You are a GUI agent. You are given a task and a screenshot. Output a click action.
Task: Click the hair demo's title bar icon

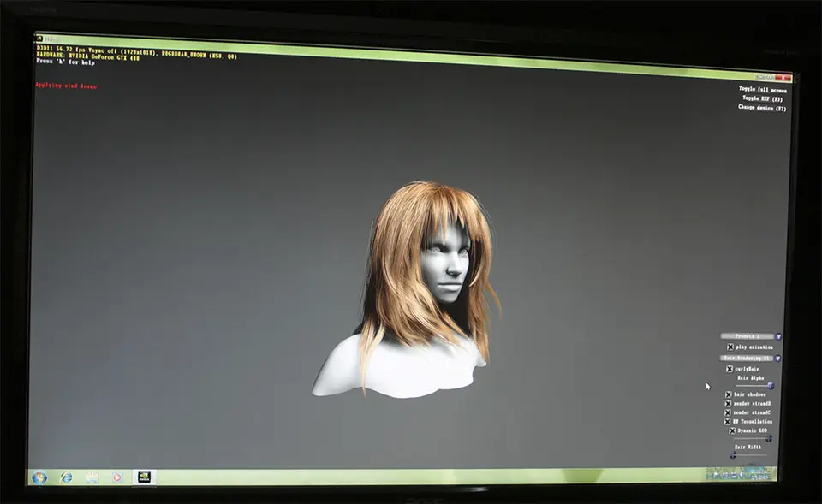coord(39,39)
